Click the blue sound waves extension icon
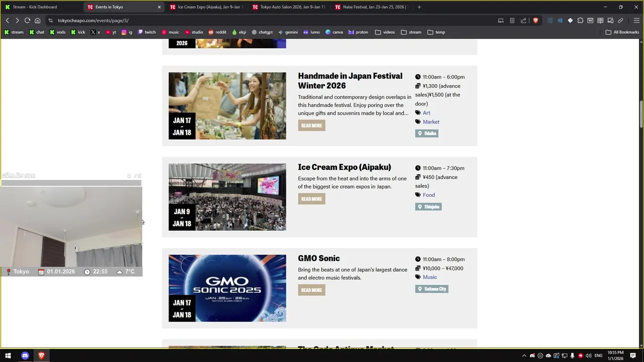The height and width of the screenshot is (362, 644). pyautogui.click(x=560, y=21)
